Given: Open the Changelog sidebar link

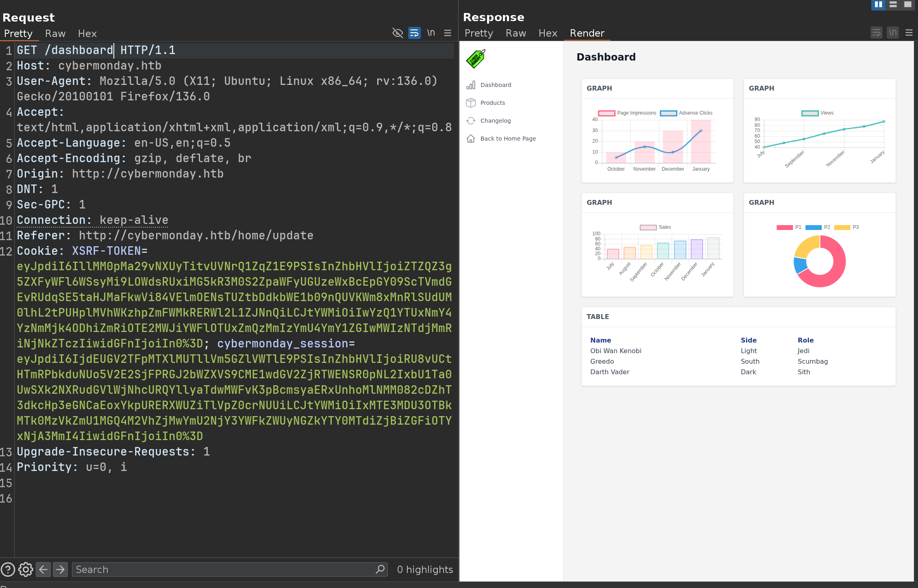Looking at the screenshot, I should [x=495, y=121].
